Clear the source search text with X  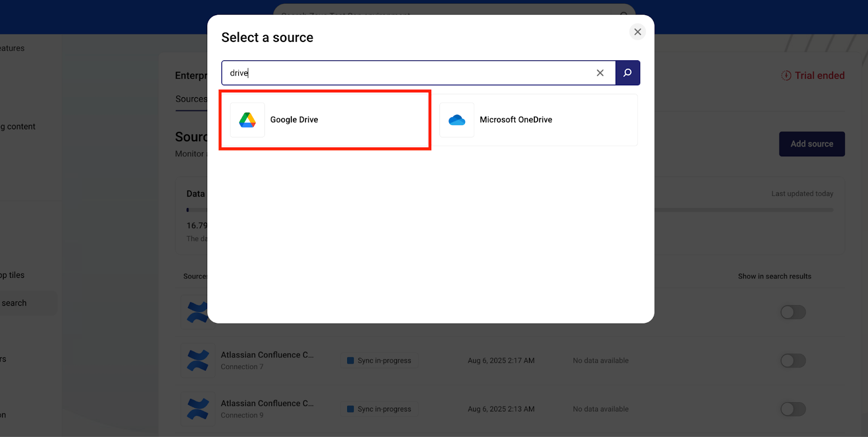(600, 73)
